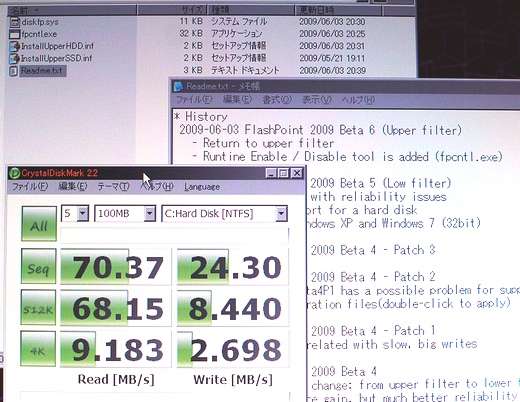Image resolution: width=520 pixels, height=402 pixels.
Task: Run the Seq benchmark test
Action: coord(39,266)
